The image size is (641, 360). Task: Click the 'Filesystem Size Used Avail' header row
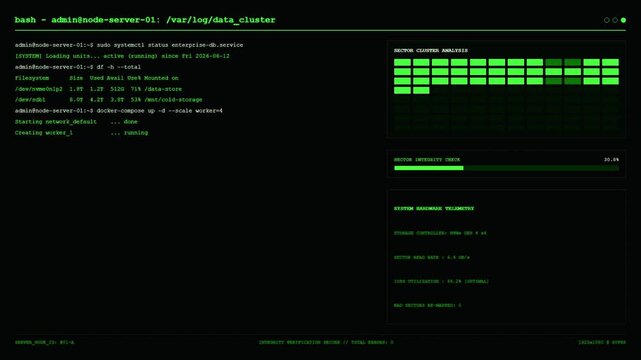pos(96,78)
